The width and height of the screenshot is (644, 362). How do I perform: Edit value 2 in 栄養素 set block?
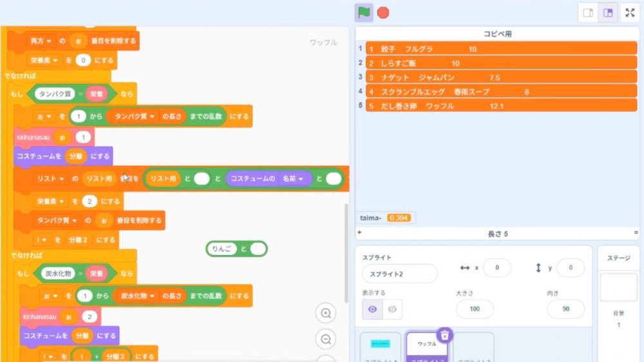(x=90, y=202)
